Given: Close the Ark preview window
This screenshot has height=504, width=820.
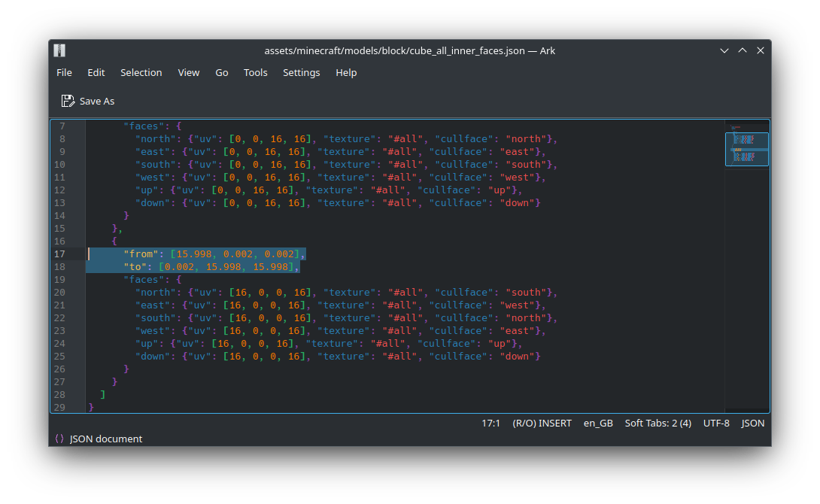Looking at the screenshot, I should tap(761, 50).
